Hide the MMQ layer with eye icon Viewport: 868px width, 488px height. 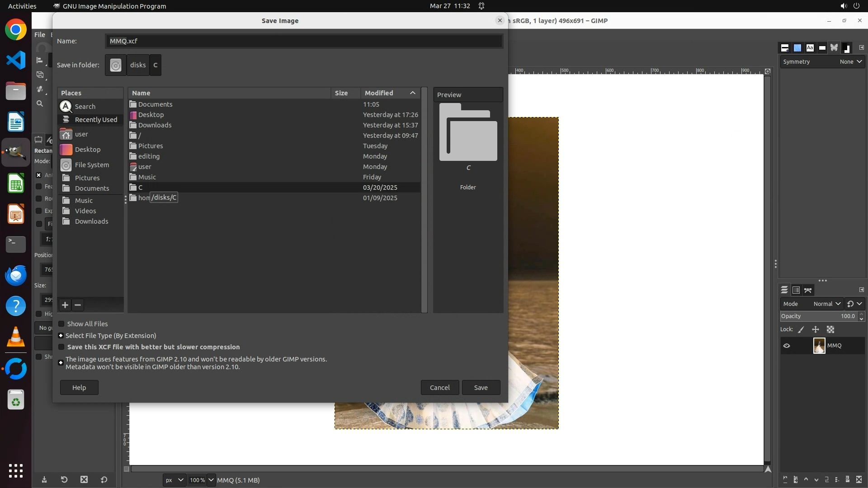click(787, 346)
